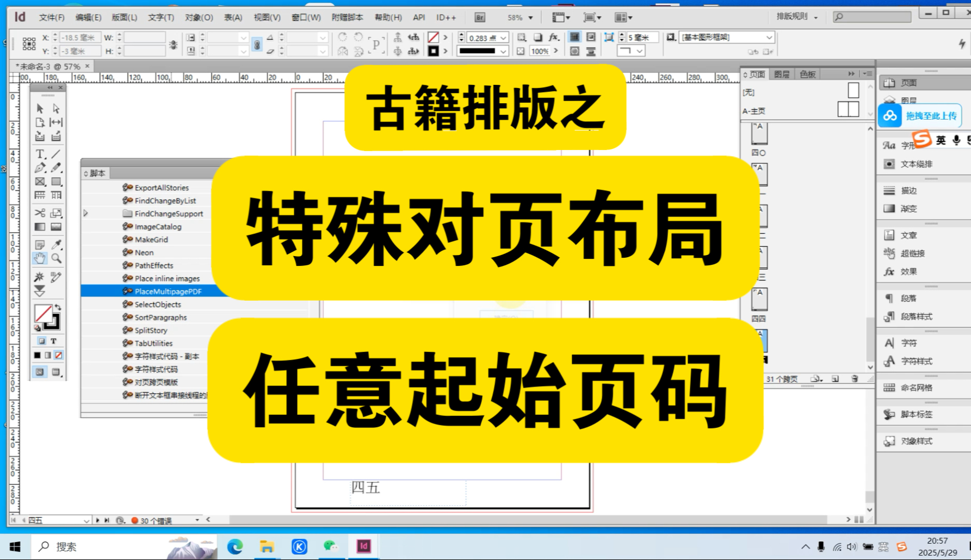The height and width of the screenshot is (560, 971).
Task: Open the 基本图形框架 object style dropdown
Action: coord(769,37)
